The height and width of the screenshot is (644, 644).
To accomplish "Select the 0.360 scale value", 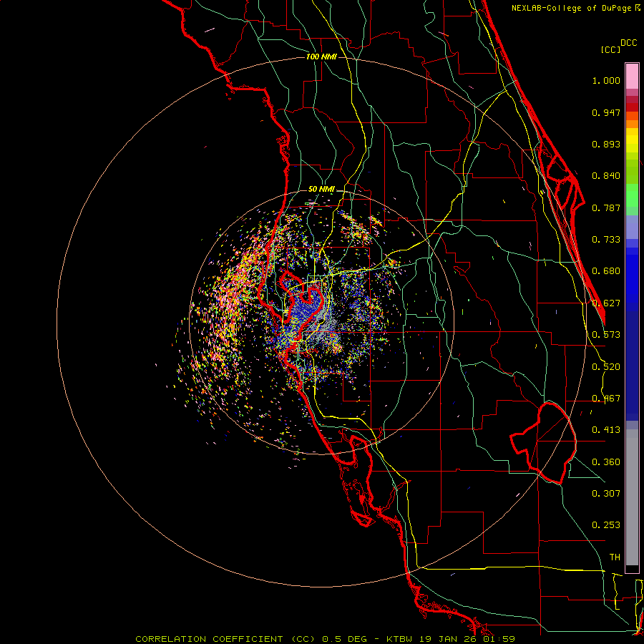I will click(606, 462).
